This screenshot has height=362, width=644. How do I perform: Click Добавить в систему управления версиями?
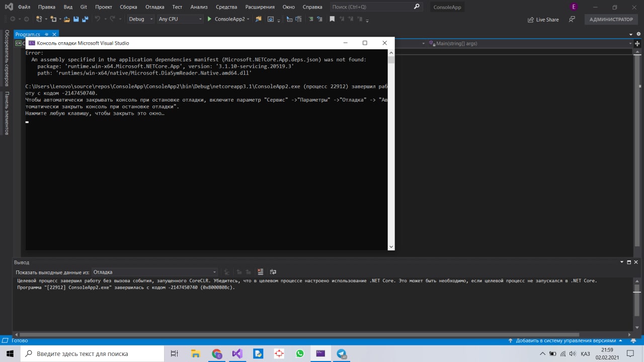coord(566,340)
